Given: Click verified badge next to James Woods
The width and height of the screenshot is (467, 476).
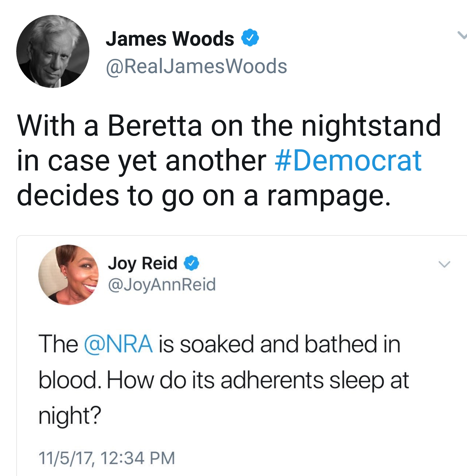Looking at the screenshot, I should [x=250, y=38].
